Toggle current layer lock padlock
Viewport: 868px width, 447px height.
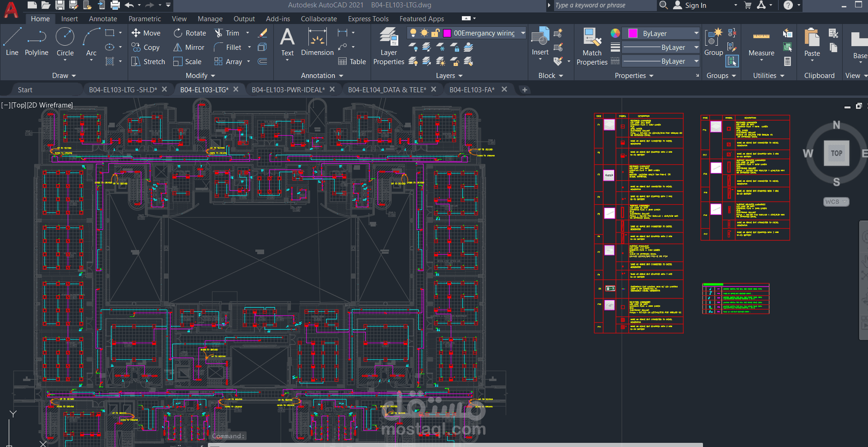(x=435, y=33)
